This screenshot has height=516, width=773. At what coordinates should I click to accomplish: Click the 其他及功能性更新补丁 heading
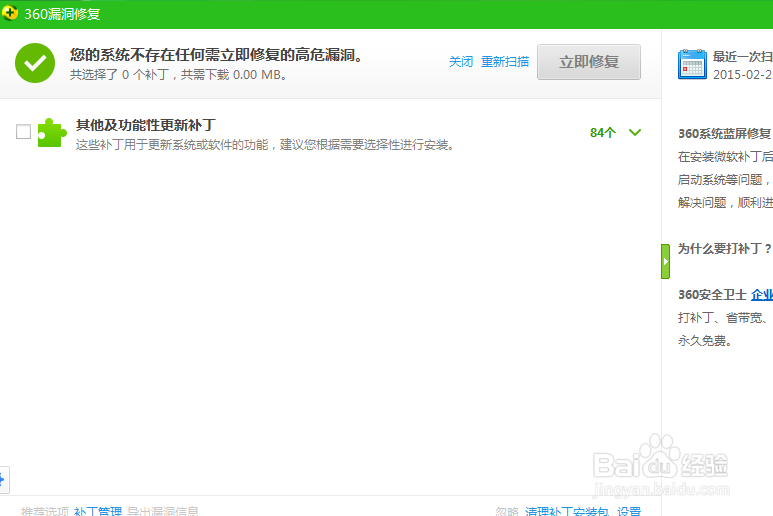[145, 125]
